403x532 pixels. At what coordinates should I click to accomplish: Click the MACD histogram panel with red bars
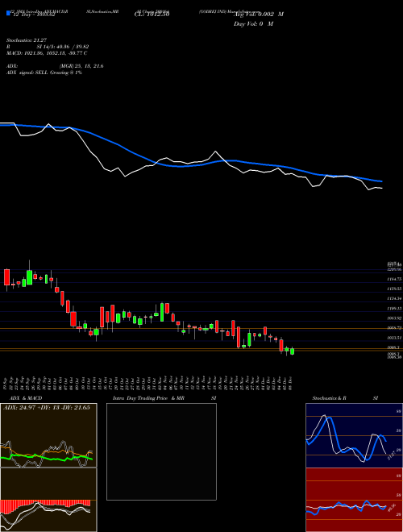[x=48, y=500]
